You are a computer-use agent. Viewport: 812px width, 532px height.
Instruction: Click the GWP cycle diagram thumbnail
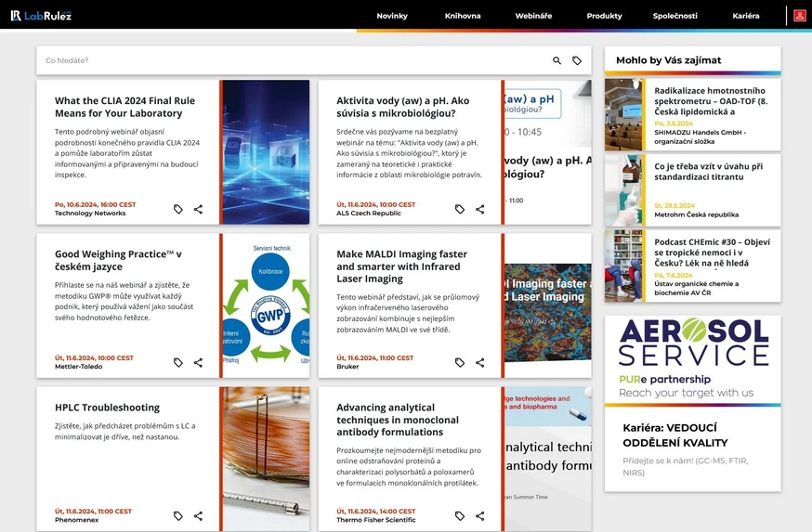(x=266, y=305)
